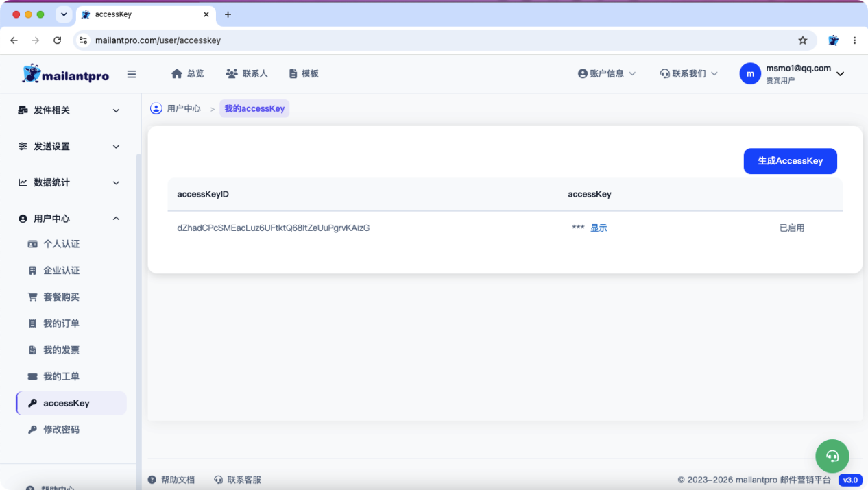Open the 账户信息 dropdown
868x490 pixels.
point(607,74)
